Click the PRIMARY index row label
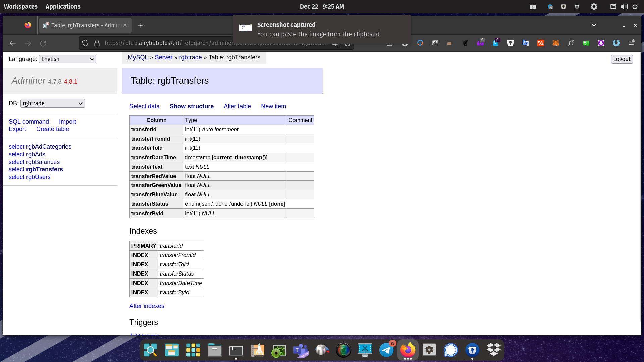The image size is (644, 362). click(x=144, y=246)
